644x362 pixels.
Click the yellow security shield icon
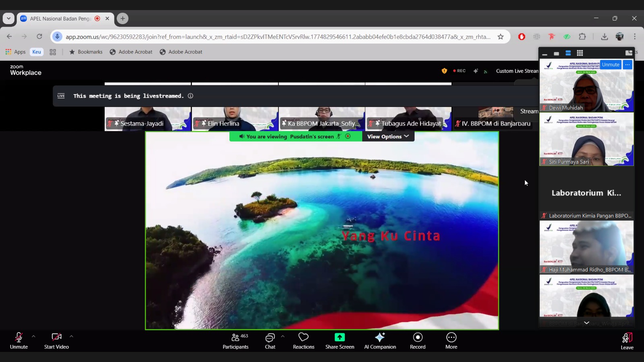click(444, 71)
